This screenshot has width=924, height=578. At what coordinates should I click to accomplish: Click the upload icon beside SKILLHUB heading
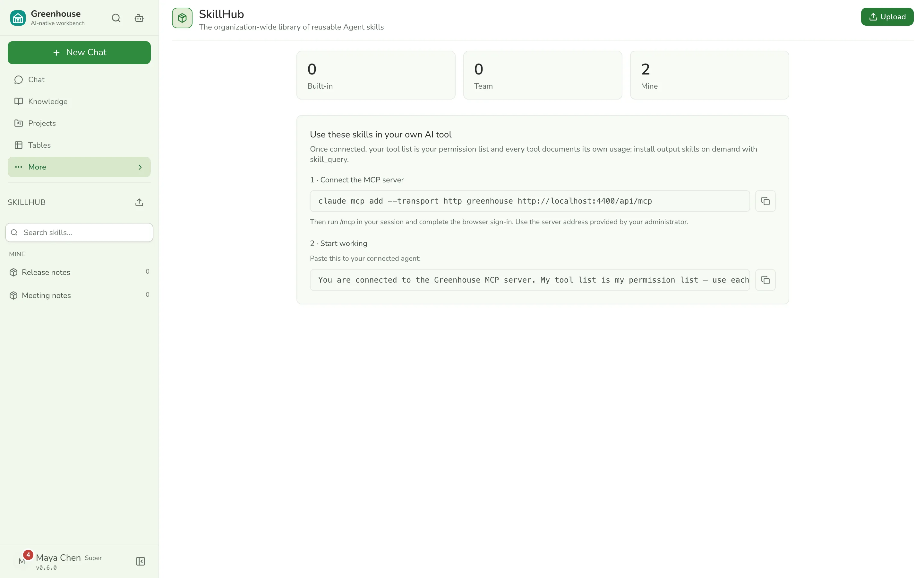coord(139,202)
